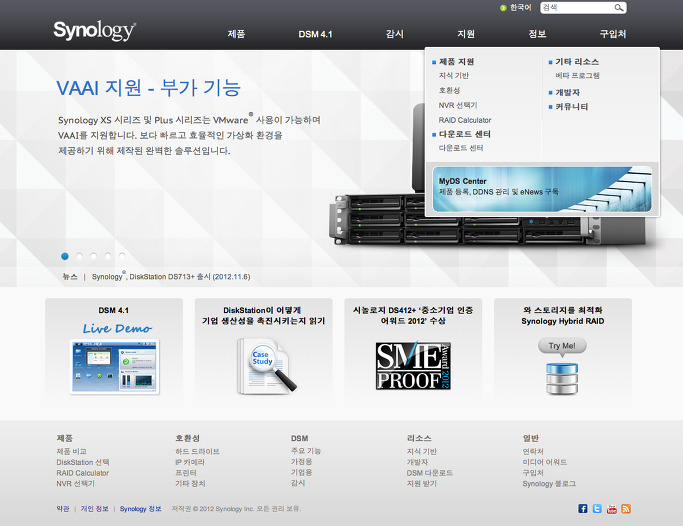This screenshot has height=526, width=683.
Task: Select 베타 프로그램 in dropdown
Action: click(577, 76)
